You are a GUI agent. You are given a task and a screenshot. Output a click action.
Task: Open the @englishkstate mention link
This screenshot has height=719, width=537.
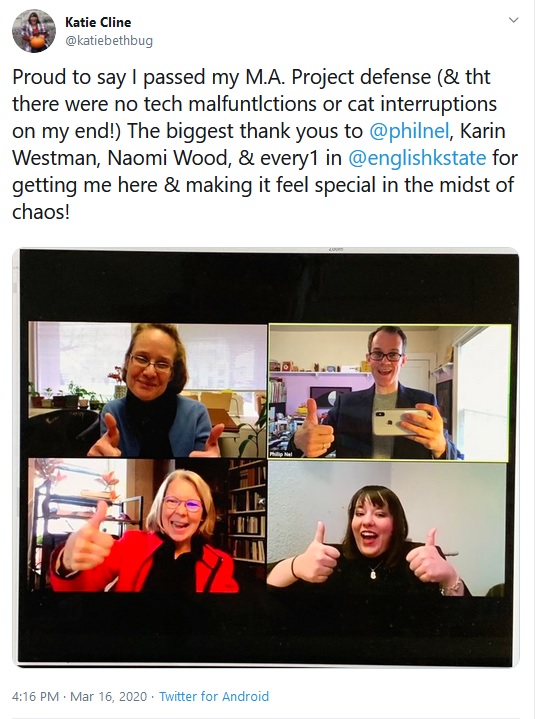click(417, 158)
